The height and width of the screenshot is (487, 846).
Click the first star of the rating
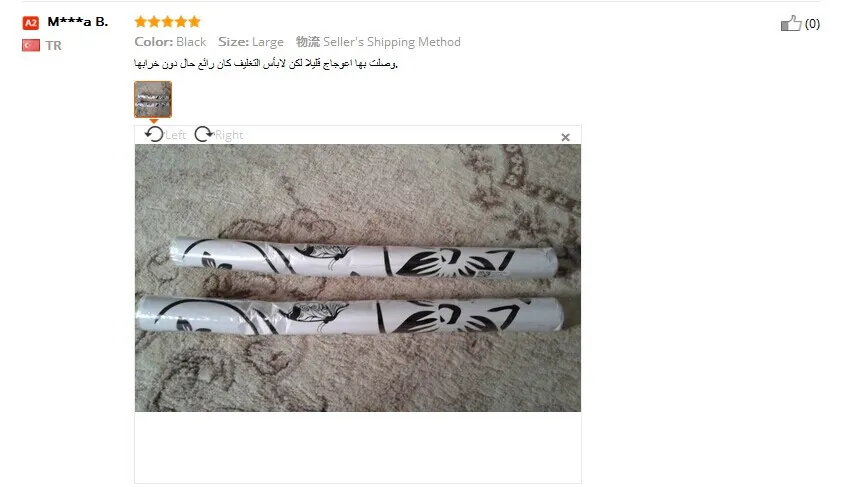click(x=141, y=22)
